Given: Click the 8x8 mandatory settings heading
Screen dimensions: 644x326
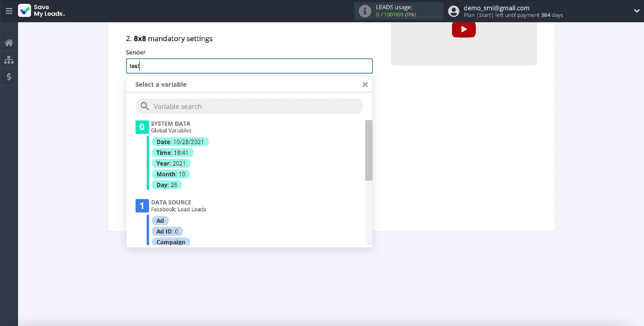Looking at the screenshot, I should 169,38.
